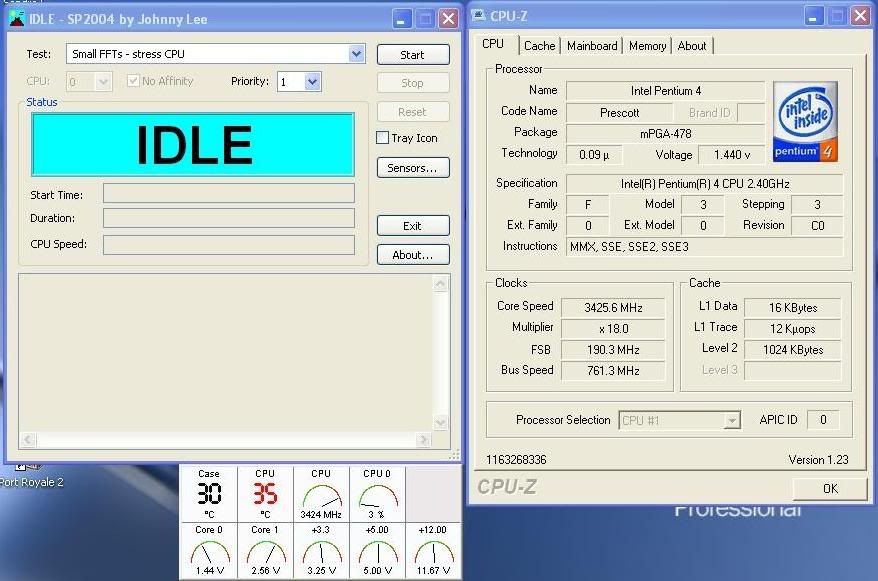Viewport: 878px width, 581px height.
Task: Switch to the CPU tab
Action: tap(493, 44)
